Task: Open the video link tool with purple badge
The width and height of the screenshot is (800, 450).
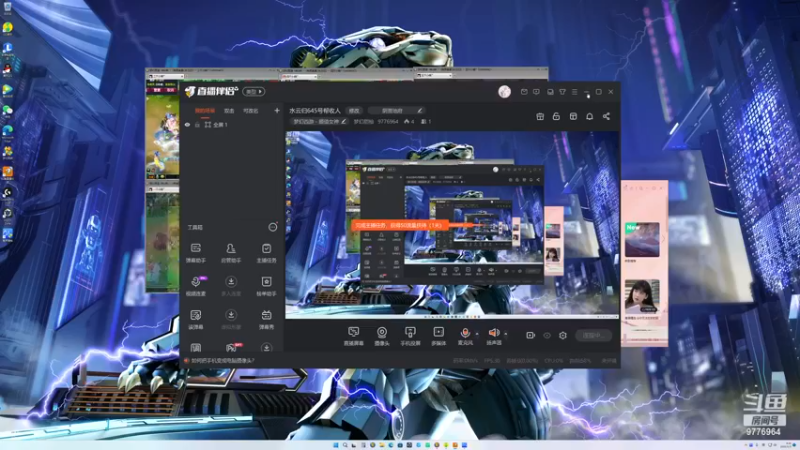Action: [196, 286]
